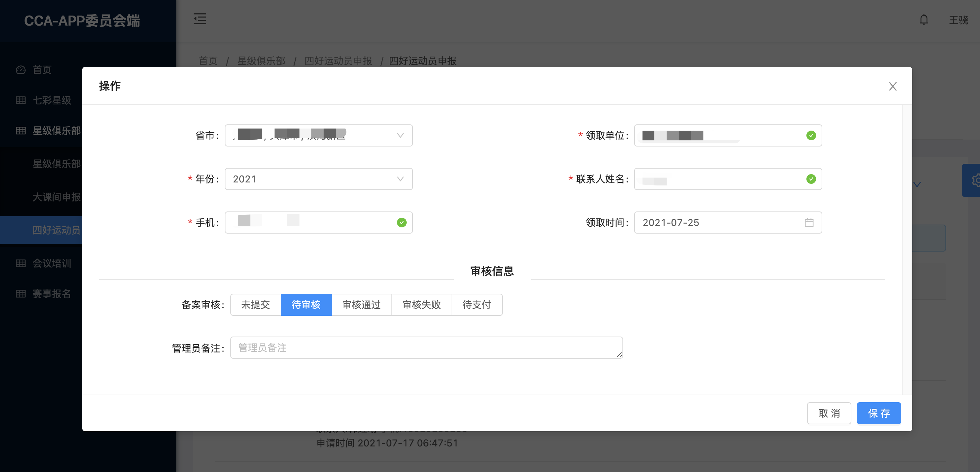Screen dimensions: 980x472
Task: Open the 首页 menu item in sidebar
Action: (42, 70)
